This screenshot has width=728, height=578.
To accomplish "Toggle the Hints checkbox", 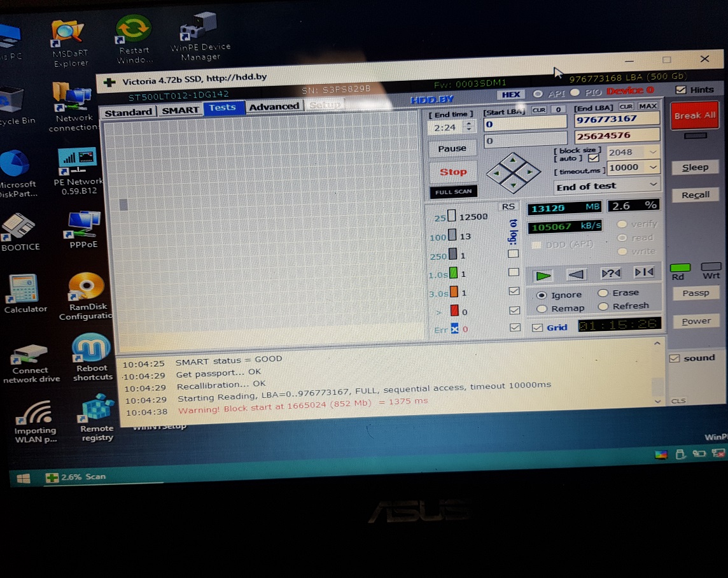I will [681, 90].
